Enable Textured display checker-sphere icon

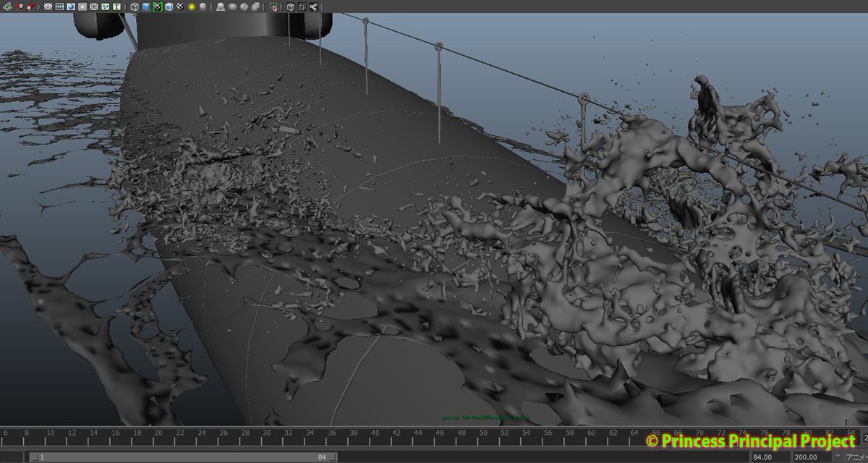coord(179,7)
